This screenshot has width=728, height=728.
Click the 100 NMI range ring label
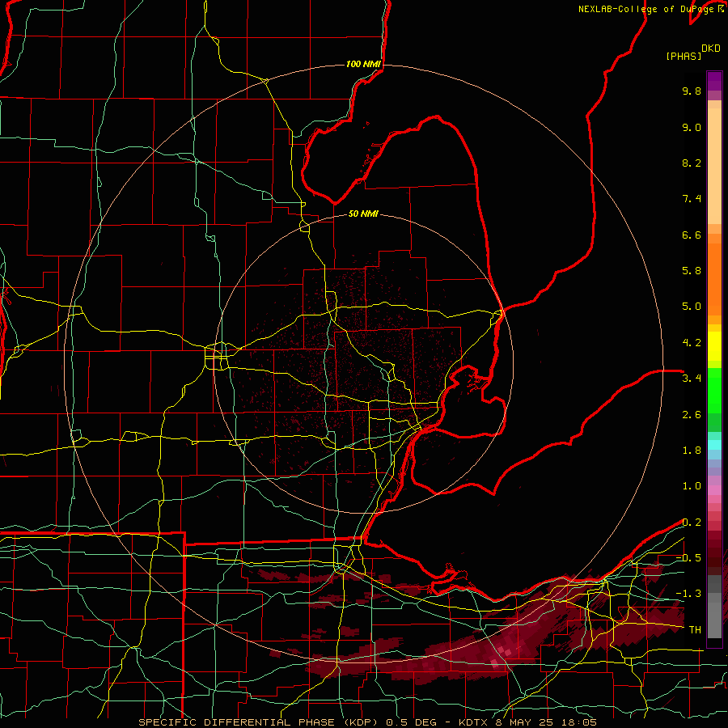363,64
